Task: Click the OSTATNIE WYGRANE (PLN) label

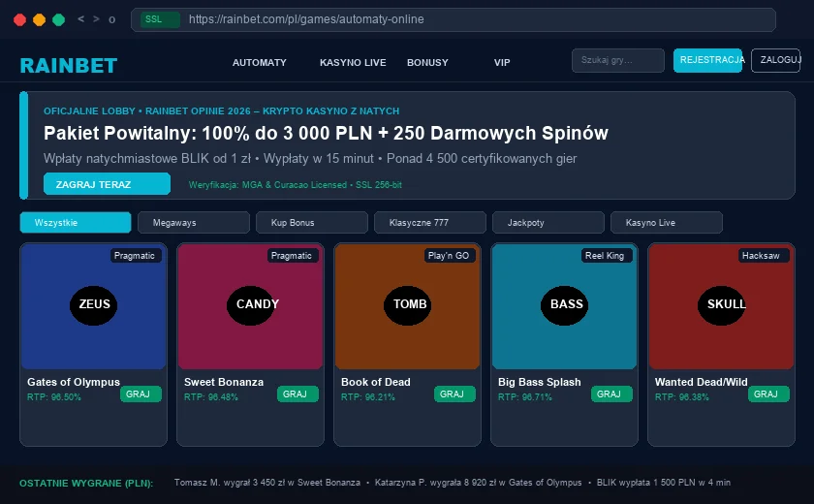Action: [x=86, y=484]
